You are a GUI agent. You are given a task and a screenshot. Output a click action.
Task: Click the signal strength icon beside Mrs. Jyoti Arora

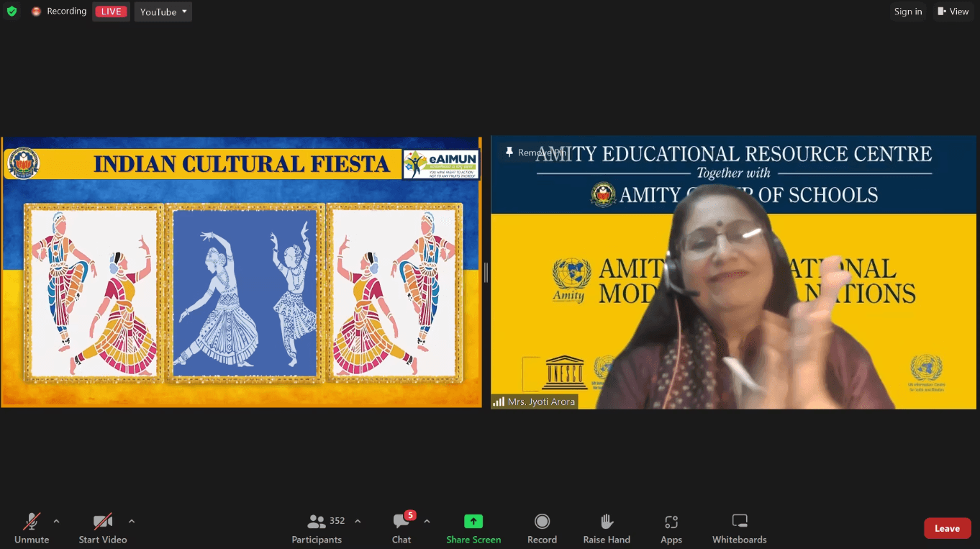pos(499,402)
